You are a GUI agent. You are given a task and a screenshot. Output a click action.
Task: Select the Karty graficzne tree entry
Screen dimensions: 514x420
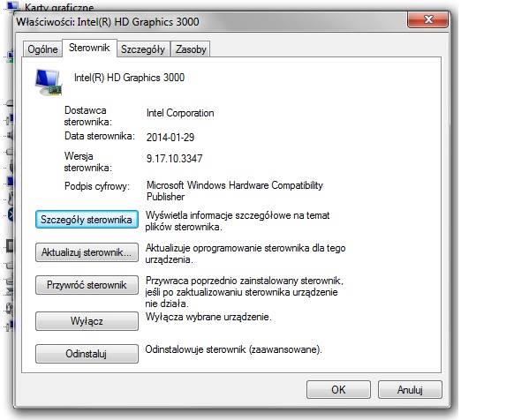coord(59,7)
